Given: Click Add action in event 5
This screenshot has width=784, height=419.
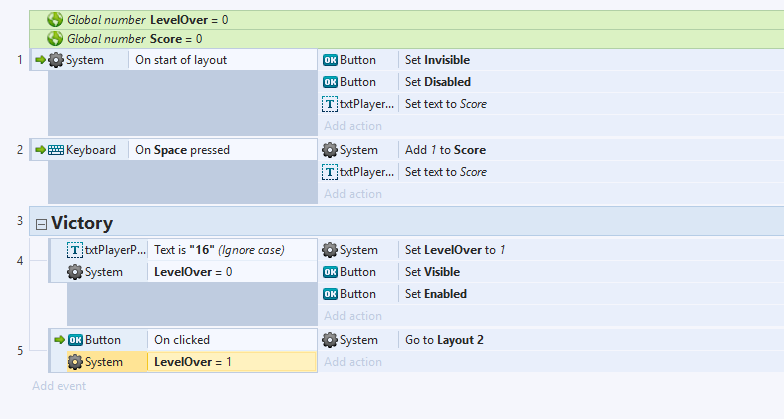Looking at the screenshot, I should (353, 362).
